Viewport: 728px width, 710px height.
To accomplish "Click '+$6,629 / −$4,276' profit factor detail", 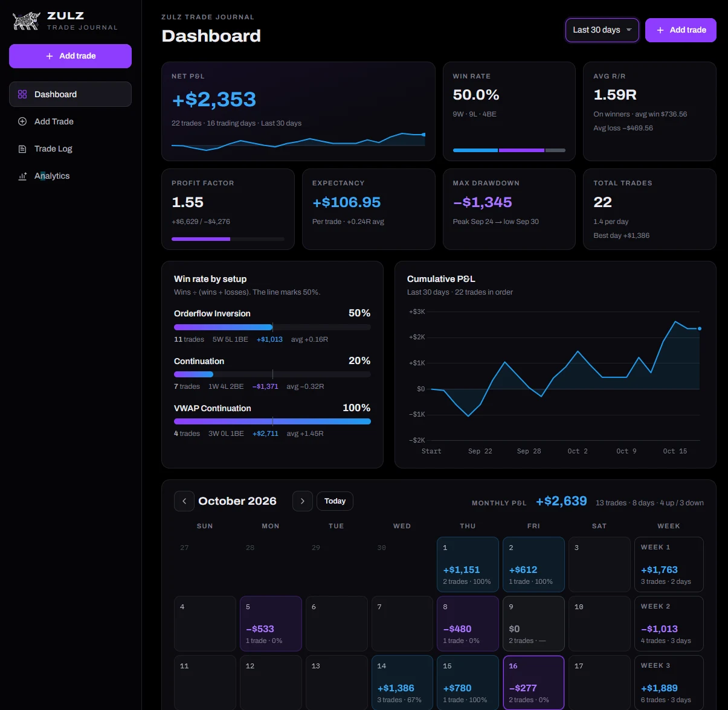I will pos(201,222).
